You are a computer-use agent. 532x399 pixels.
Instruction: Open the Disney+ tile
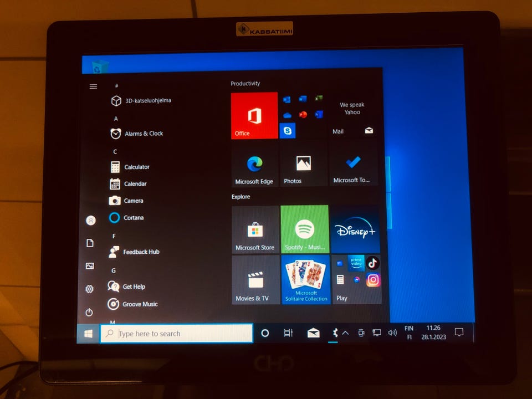coord(355,229)
